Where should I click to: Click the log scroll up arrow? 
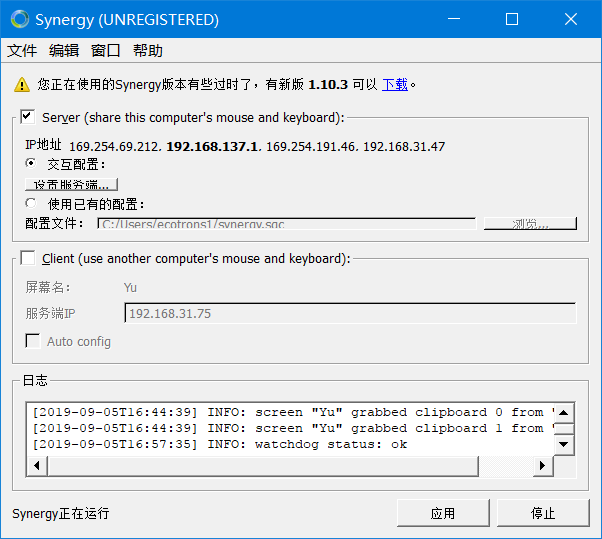564,413
